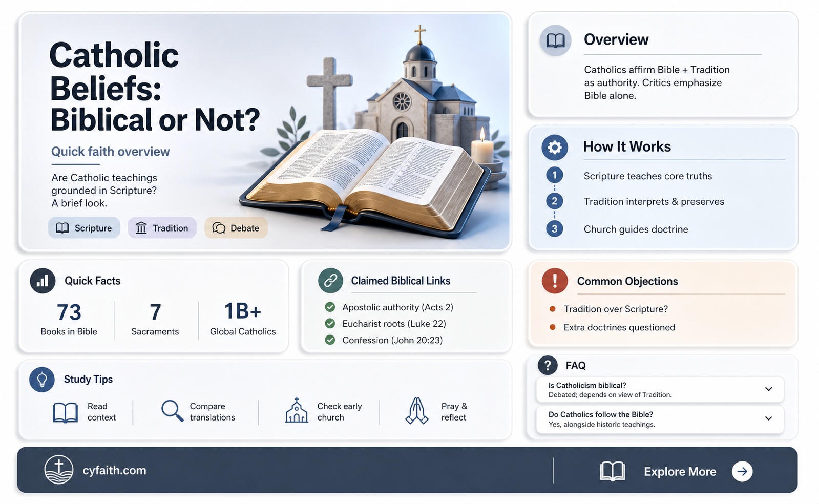Image resolution: width=819 pixels, height=504 pixels.
Task: Click the Confession (John 20:23) text
Action: coord(392,340)
